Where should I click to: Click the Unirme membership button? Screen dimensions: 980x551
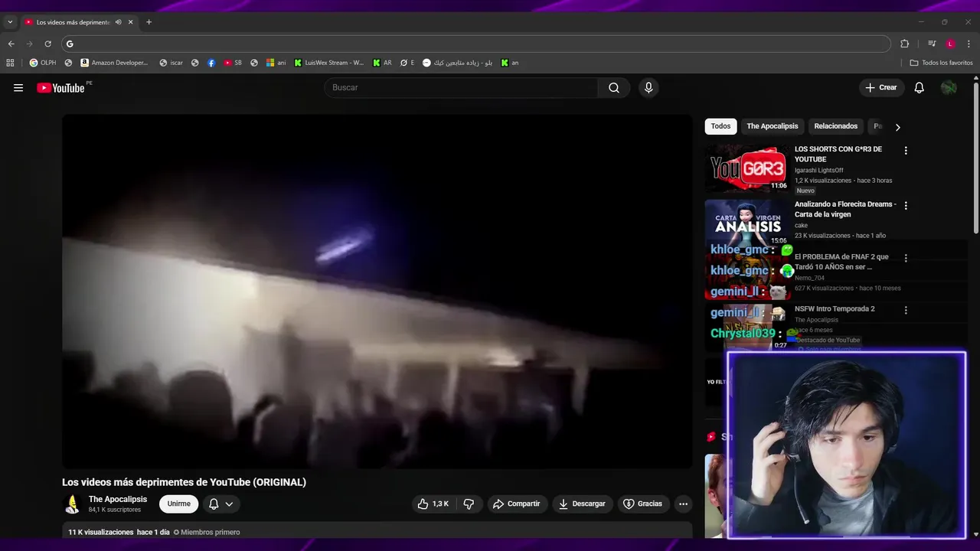178,504
